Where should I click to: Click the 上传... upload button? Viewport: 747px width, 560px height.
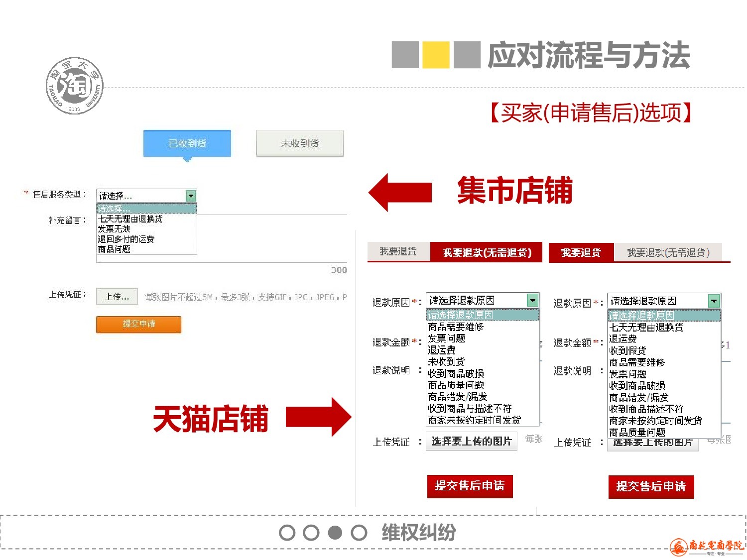(x=117, y=297)
